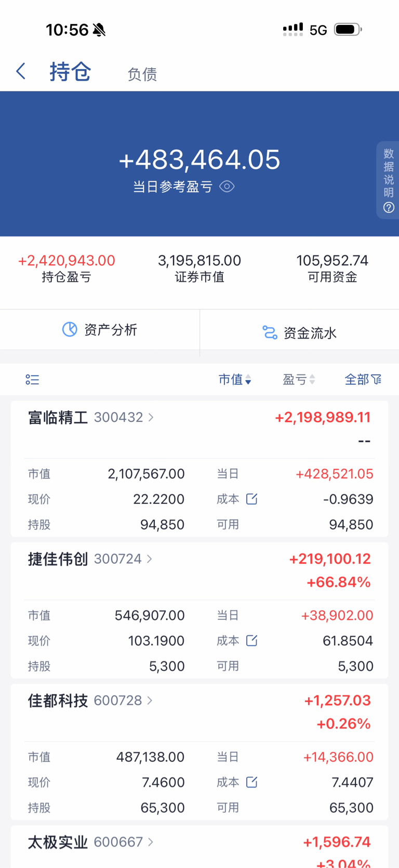This screenshot has width=399, height=868.
Task: Edit cost for 捷佳伟创
Action: (x=251, y=641)
